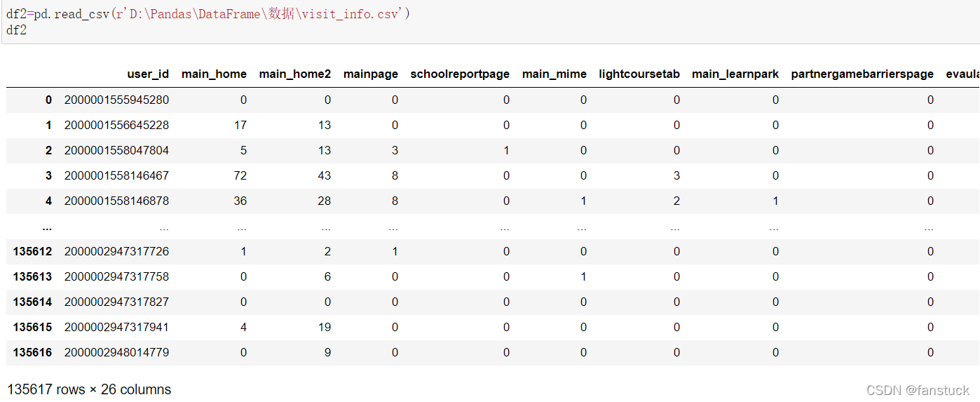980x402 pixels.
Task: Click user_id 2000001555945280
Action: 116,100
